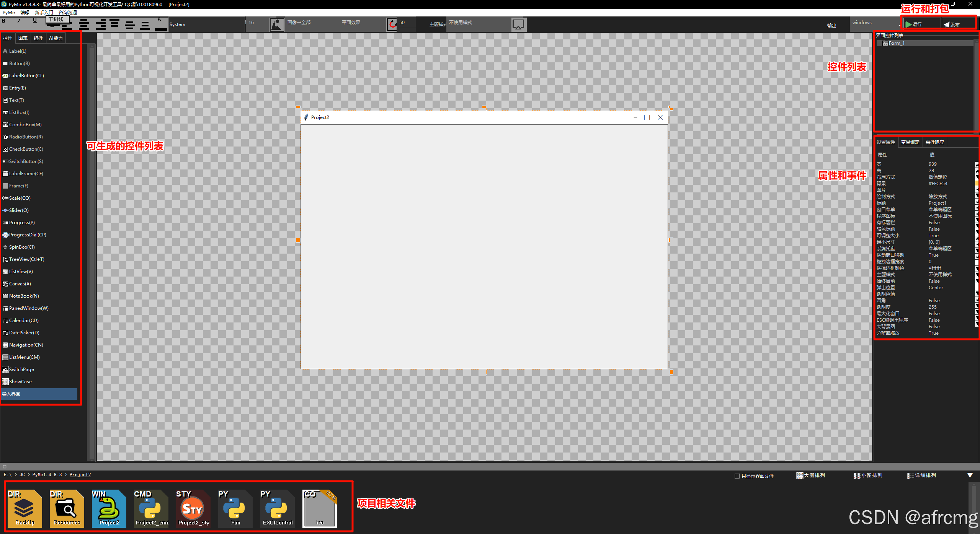Open the Project2 WIN form file

click(109, 509)
